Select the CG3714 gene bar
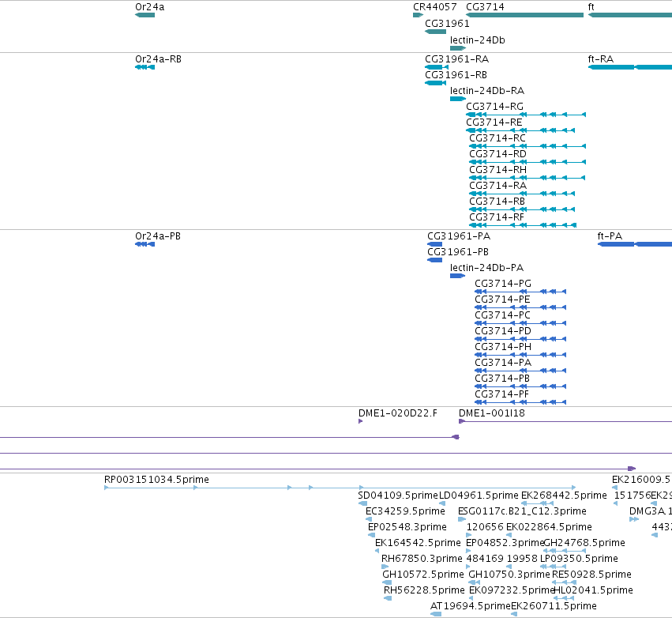 click(x=524, y=15)
